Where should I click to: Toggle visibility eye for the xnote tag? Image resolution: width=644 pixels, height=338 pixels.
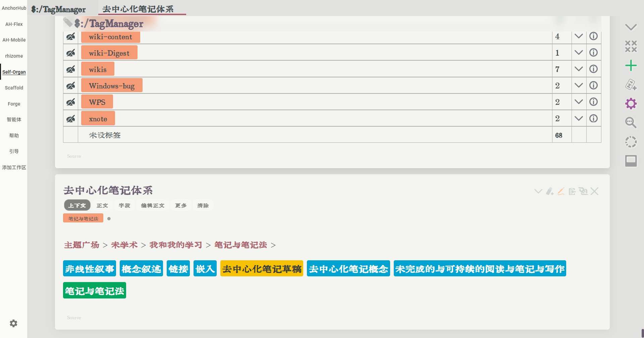(x=70, y=118)
